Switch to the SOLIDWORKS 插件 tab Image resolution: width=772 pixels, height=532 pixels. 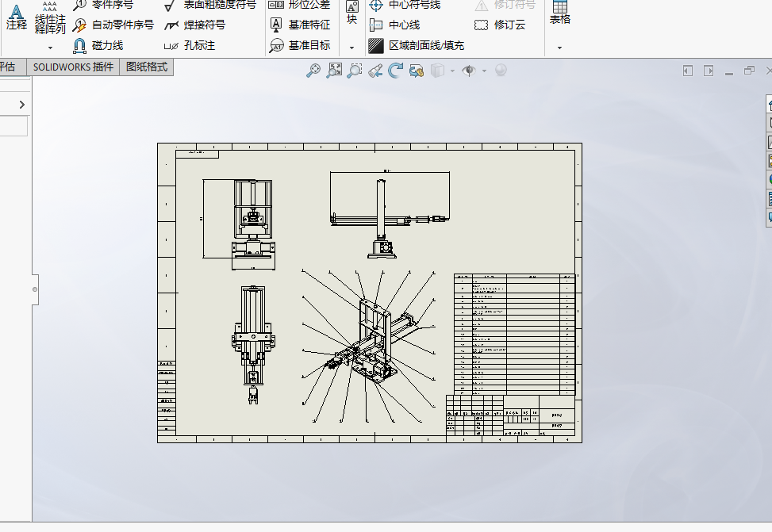pos(73,67)
